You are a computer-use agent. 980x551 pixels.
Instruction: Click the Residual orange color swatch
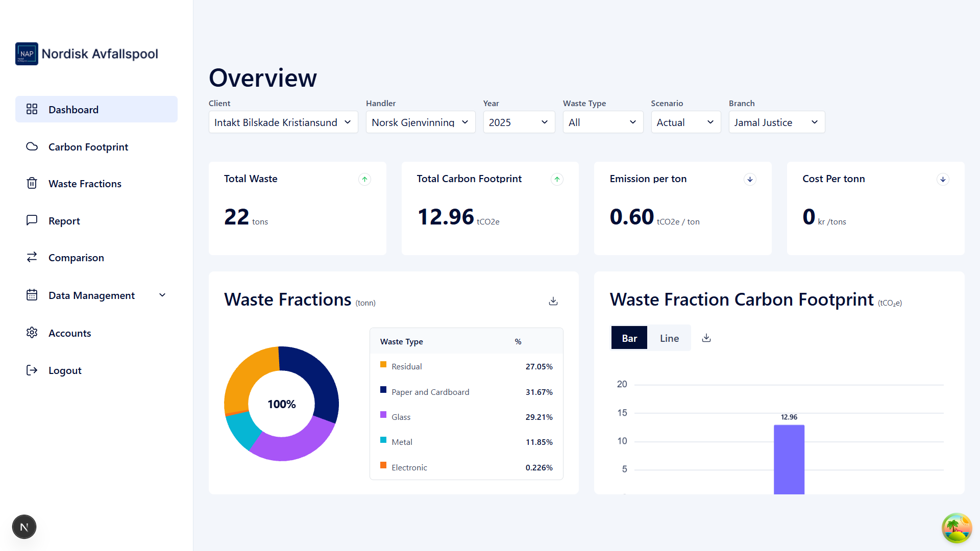point(383,364)
